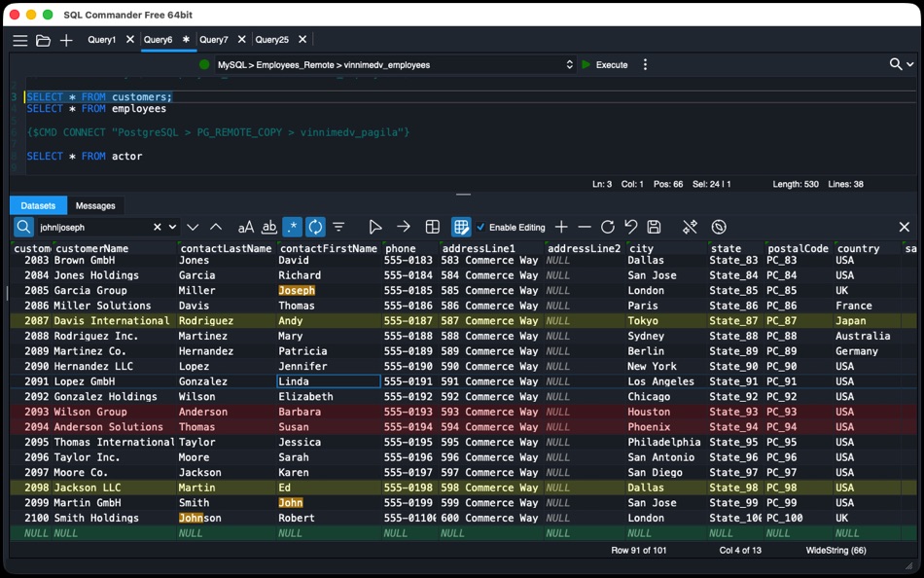Click the delete row minus icon
Screen dimensions: 924x578
[x=584, y=227]
